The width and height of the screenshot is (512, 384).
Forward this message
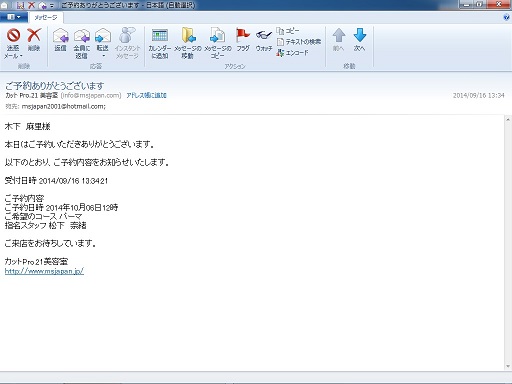[103, 39]
